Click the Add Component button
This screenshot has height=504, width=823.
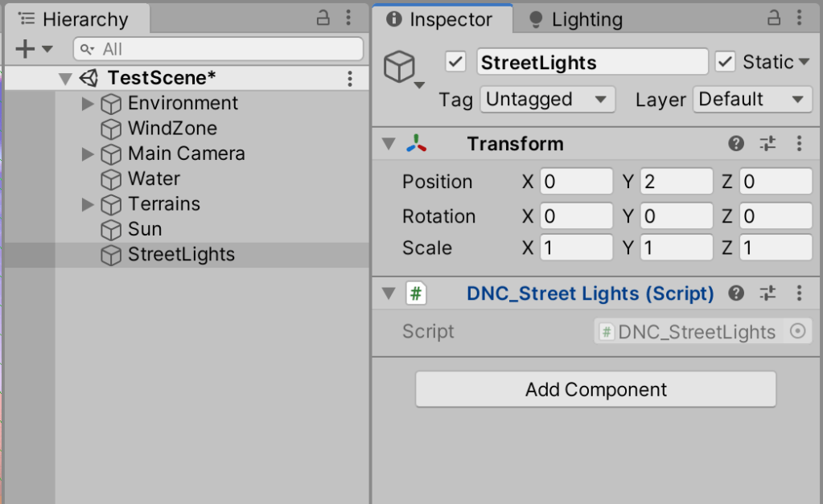595,390
